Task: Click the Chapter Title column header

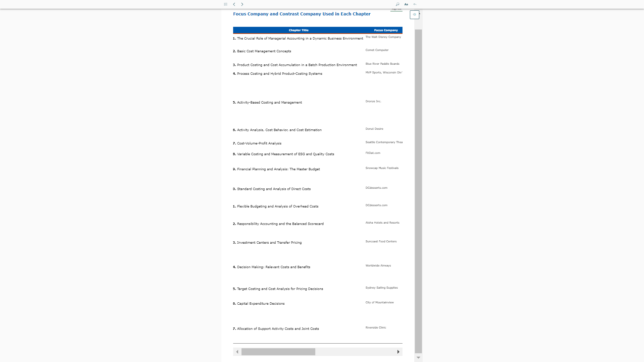Action: 299,30
